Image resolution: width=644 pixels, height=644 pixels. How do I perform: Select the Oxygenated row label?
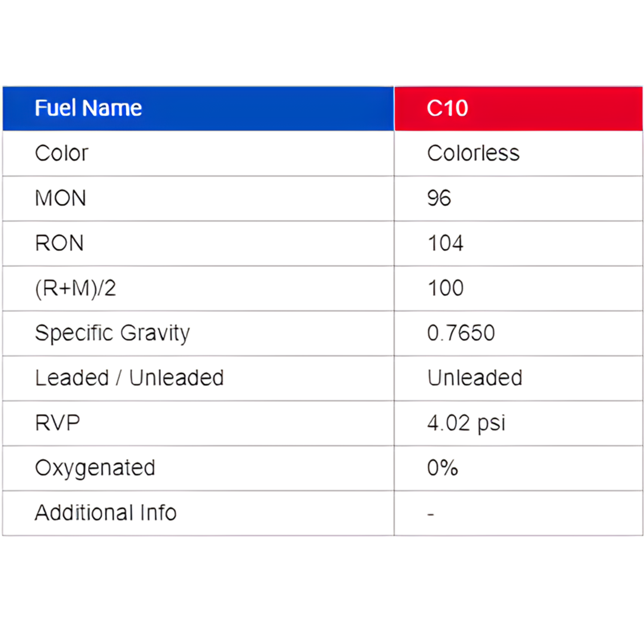click(x=95, y=468)
